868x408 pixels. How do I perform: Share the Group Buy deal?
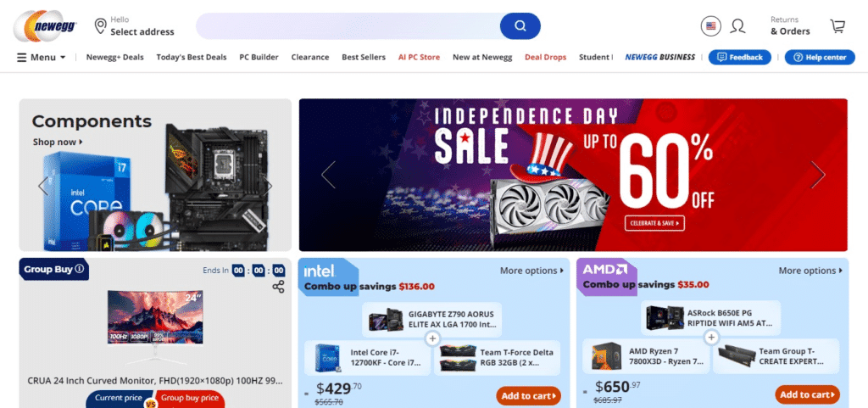click(x=278, y=287)
